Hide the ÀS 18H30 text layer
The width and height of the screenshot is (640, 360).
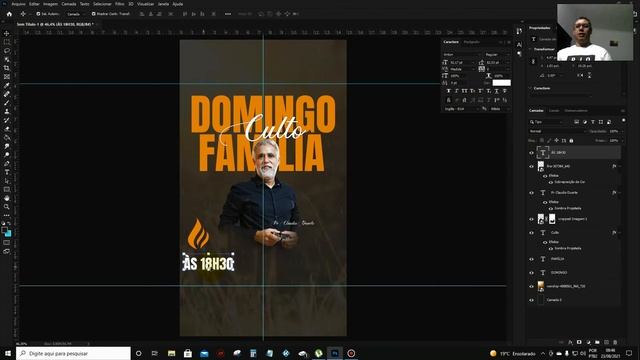531,153
